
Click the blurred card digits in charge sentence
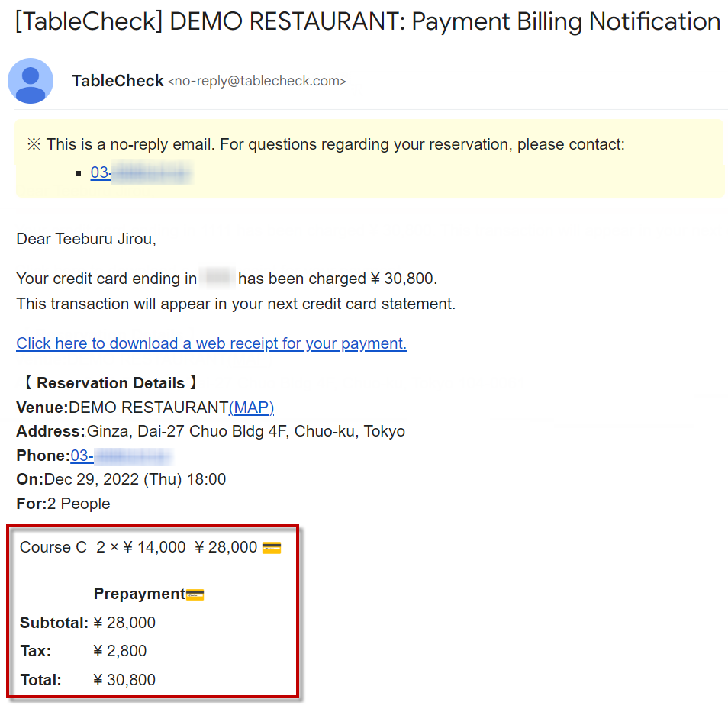pyautogui.click(x=217, y=279)
